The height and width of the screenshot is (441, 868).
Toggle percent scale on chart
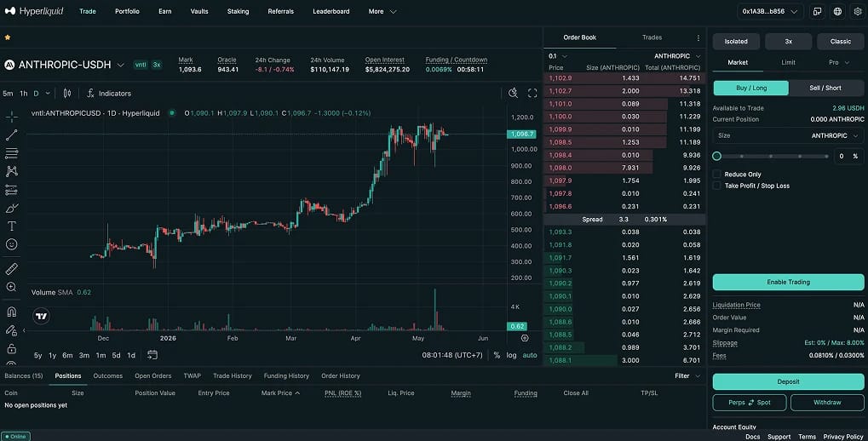(x=497, y=355)
